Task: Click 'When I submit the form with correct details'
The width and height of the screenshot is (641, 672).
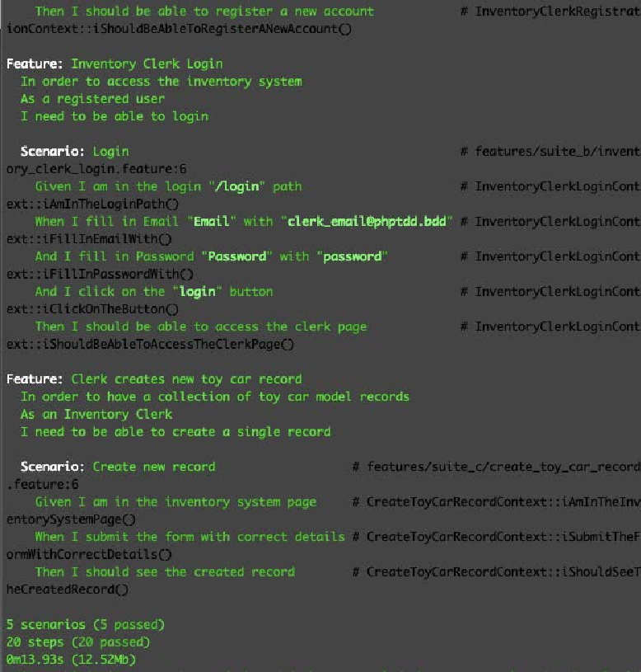Action: [189, 537]
